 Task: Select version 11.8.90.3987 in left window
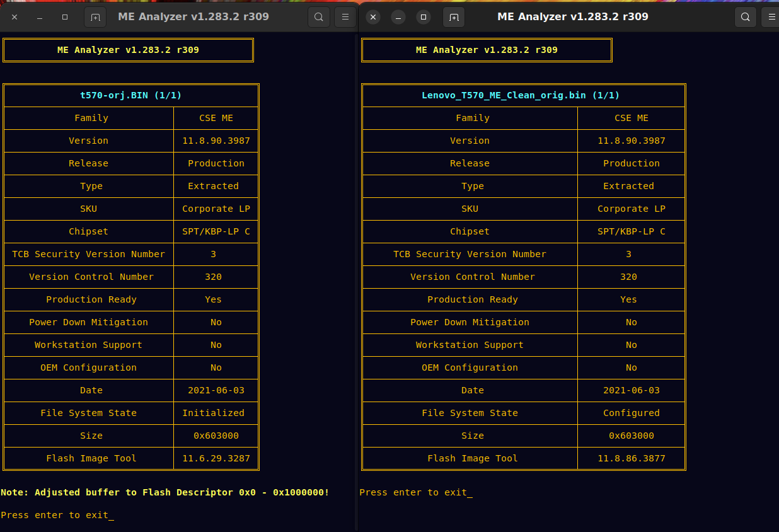(x=216, y=141)
